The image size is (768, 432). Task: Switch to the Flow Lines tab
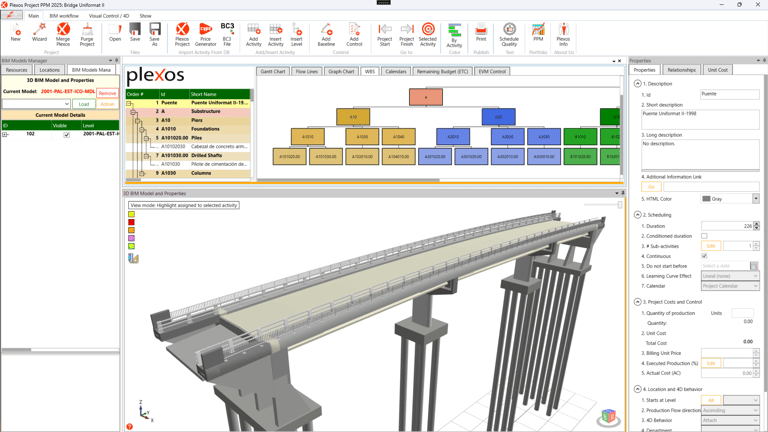[307, 72]
